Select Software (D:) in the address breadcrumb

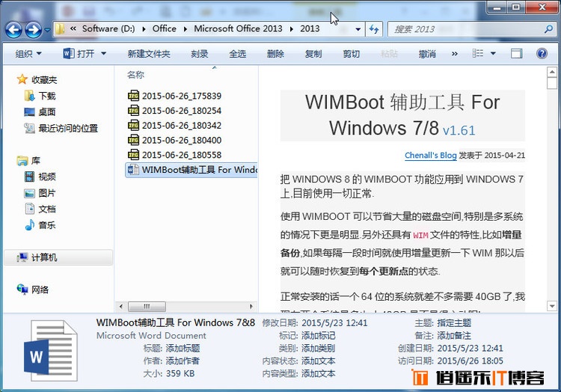(x=108, y=28)
